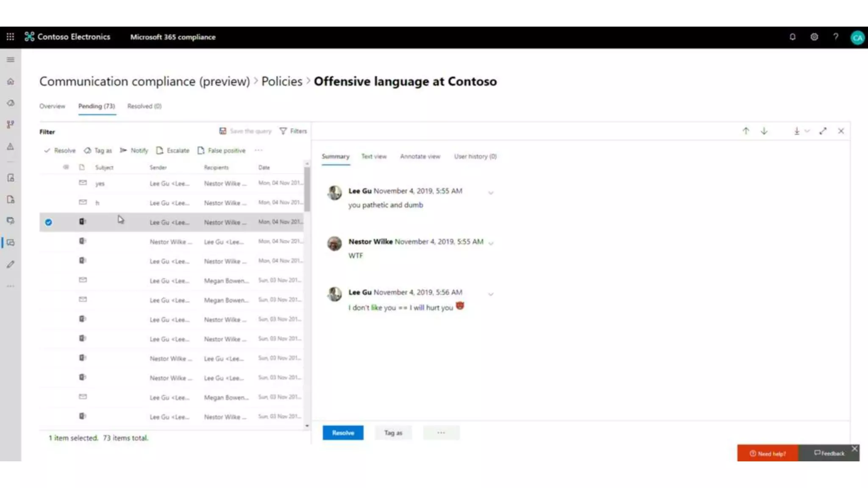
Task: Expand the message pane to full screen
Action: click(x=823, y=131)
